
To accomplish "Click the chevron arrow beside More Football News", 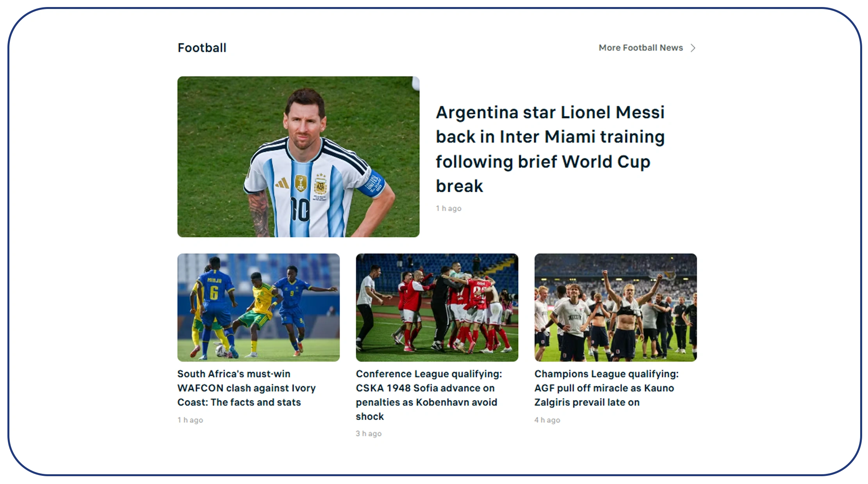I will 693,48.
